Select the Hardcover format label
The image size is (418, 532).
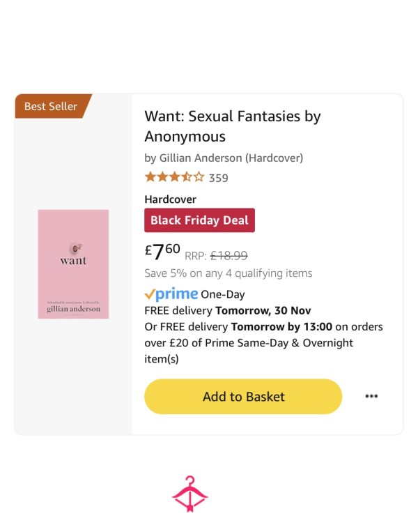[x=170, y=199]
